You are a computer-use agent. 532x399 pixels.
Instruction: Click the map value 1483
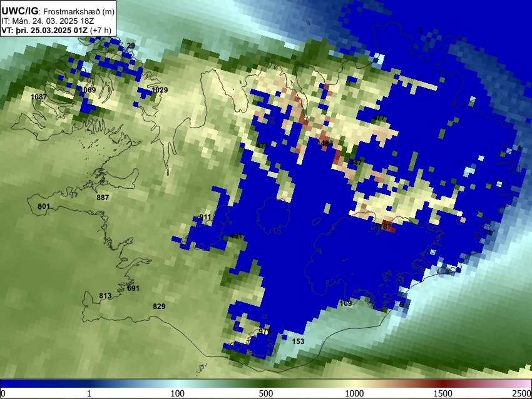point(325,143)
